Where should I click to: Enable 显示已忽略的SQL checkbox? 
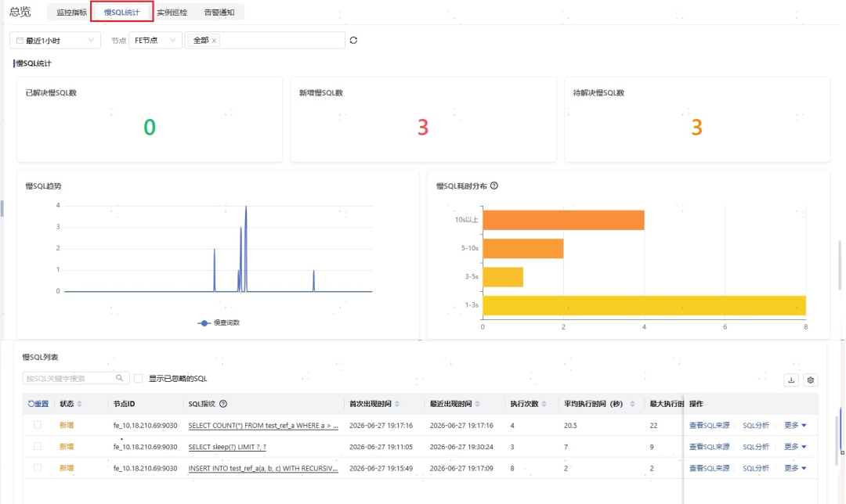click(x=138, y=379)
